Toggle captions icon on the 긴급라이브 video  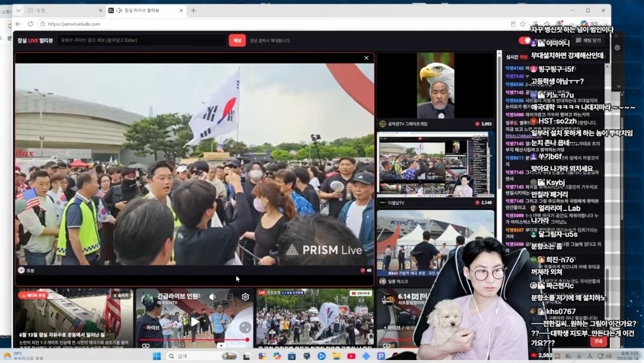[x=229, y=297]
